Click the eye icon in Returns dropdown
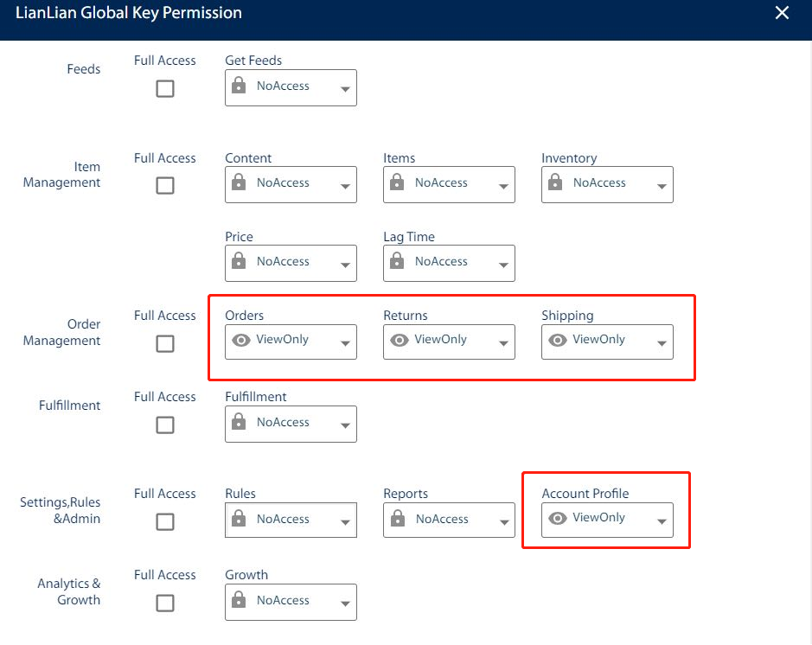812x645 pixels. (400, 341)
